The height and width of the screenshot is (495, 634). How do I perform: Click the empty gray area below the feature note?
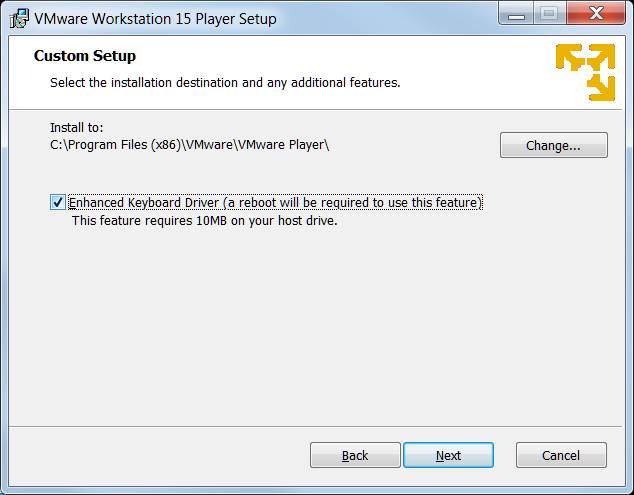click(x=315, y=324)
